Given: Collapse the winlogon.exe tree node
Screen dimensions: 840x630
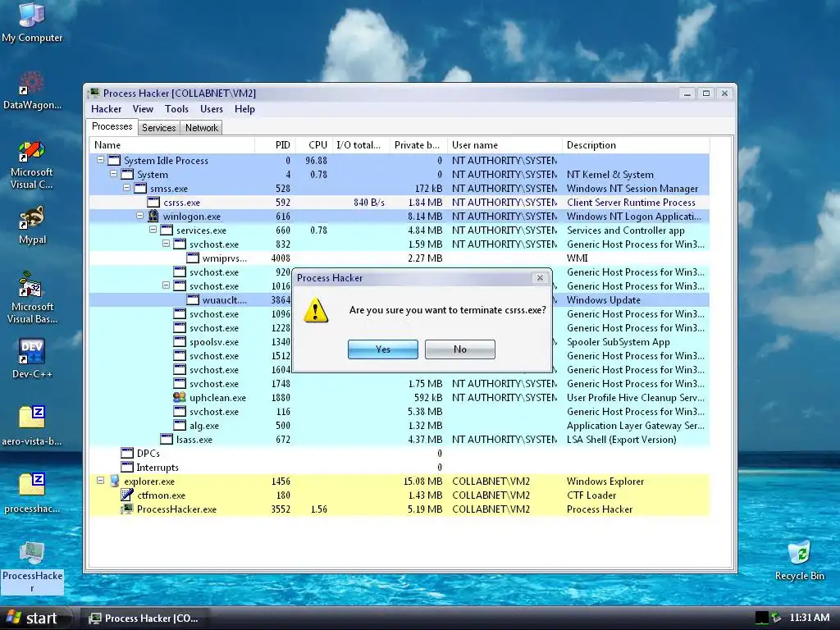Looking at the screenshot, I should coord(139,216).
